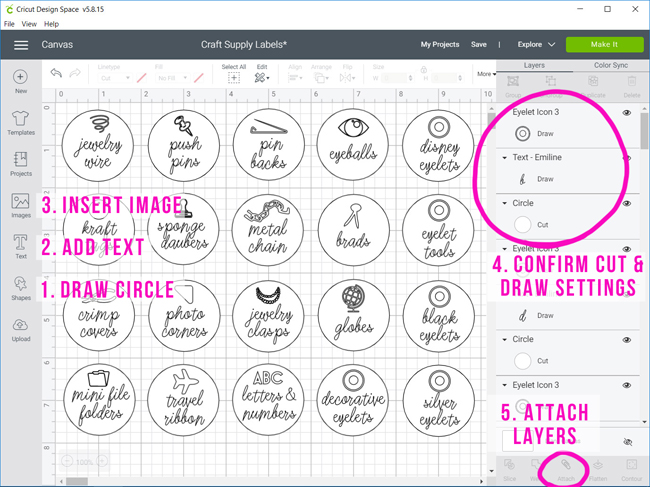The image size is (650, 487).
Task: Open the hamburger main menu
Action: [x=21, y=45]
